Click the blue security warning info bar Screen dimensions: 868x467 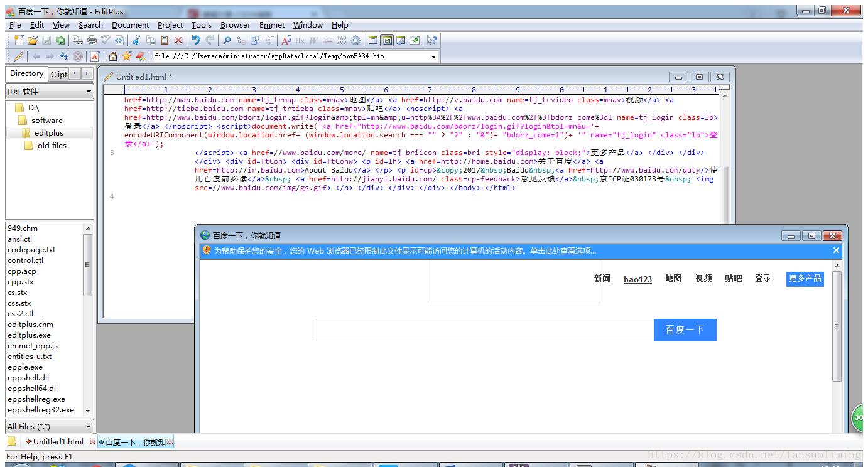point(521,251)
